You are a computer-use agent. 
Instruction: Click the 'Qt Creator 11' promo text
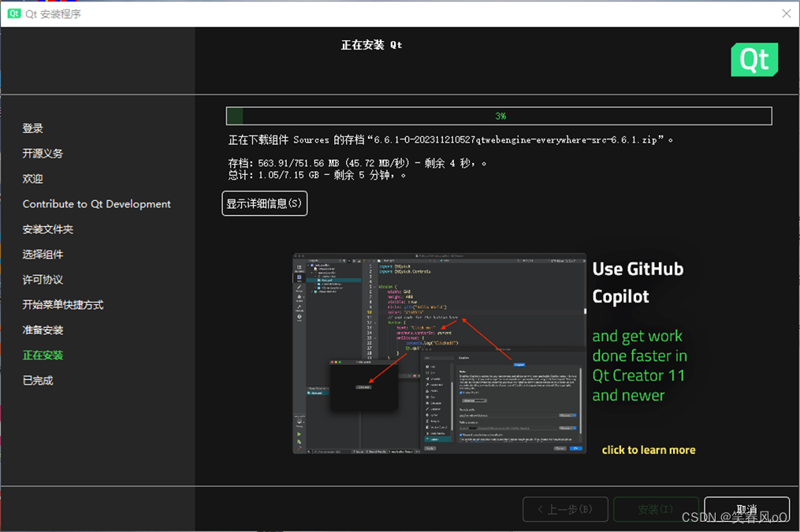tap(638, 375)
